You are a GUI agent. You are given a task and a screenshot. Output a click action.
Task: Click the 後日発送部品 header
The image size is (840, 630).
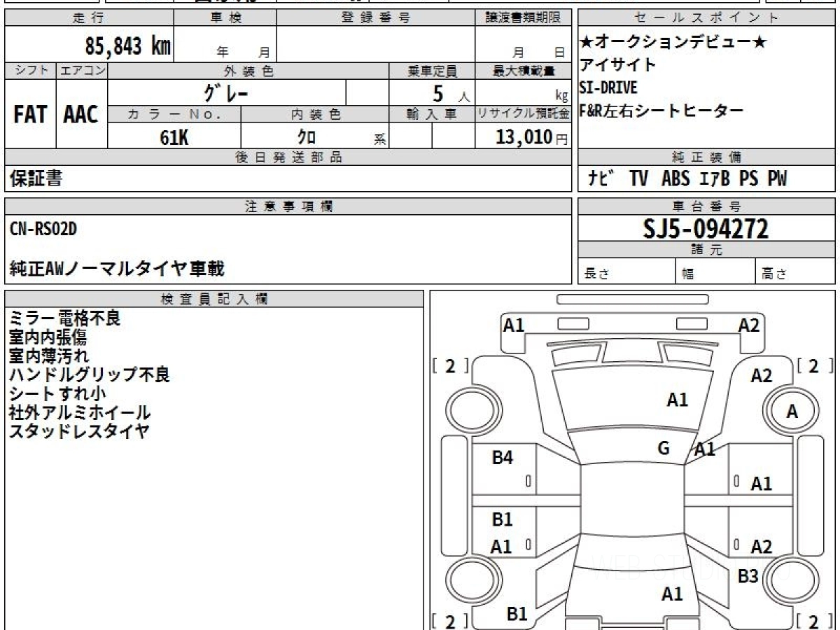coord(288,157)
